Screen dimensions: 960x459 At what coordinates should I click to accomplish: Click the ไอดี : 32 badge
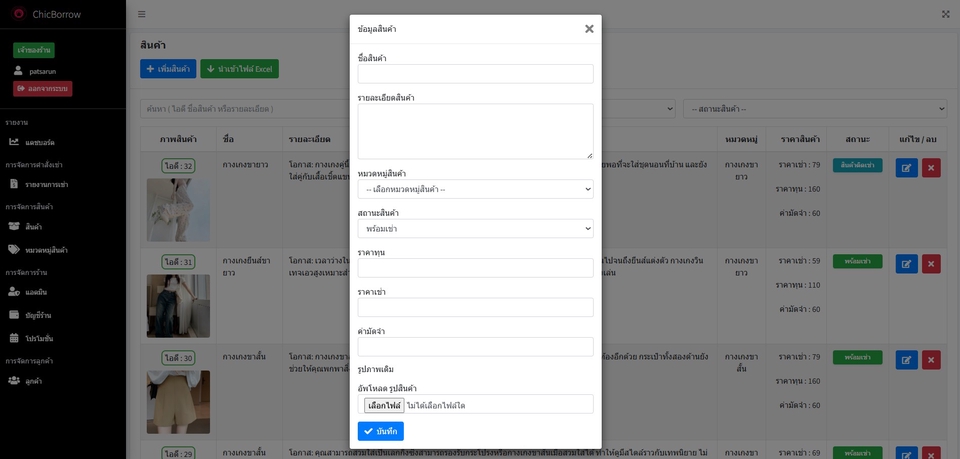pos(178,166)
